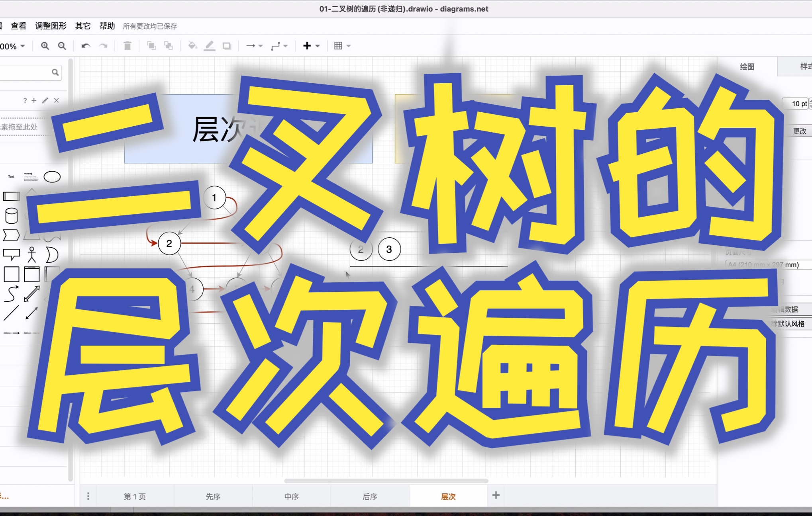812x516 pixels.
Task: Click the send to back icon
Action: click(x=169, y=46)
